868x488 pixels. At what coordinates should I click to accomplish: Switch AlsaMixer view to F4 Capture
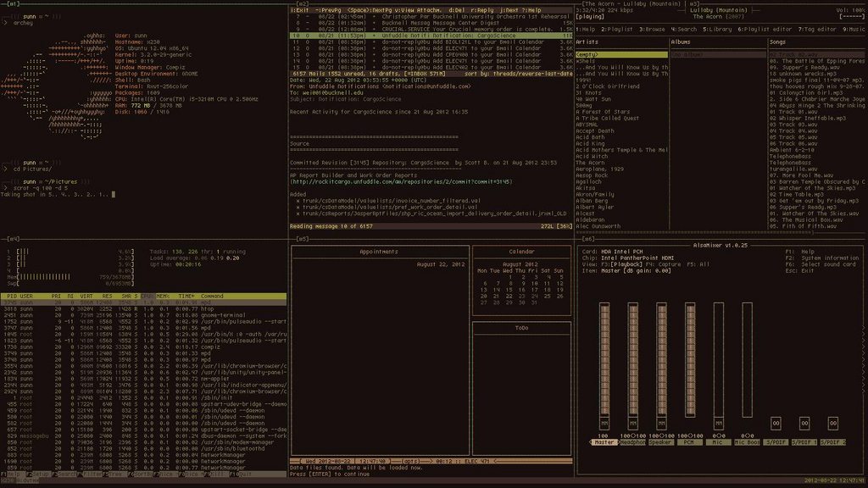click(663, 264)
